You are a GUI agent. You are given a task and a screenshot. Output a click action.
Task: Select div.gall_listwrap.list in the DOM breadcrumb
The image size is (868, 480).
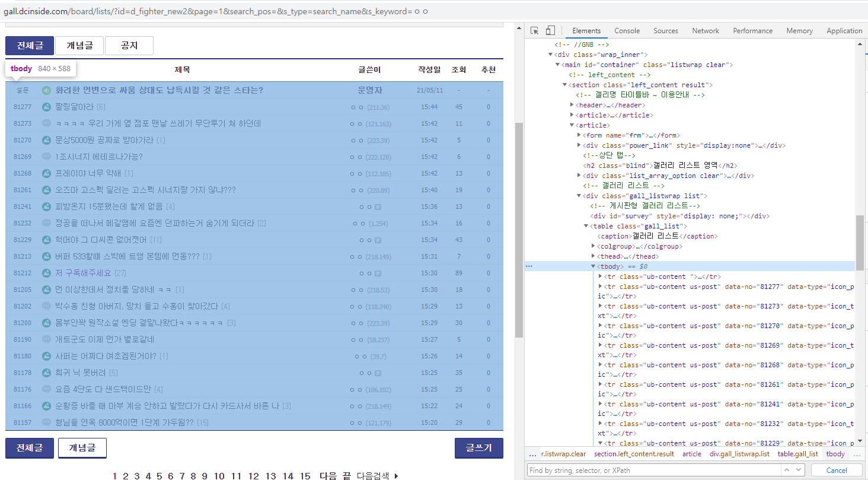point(739,454)
